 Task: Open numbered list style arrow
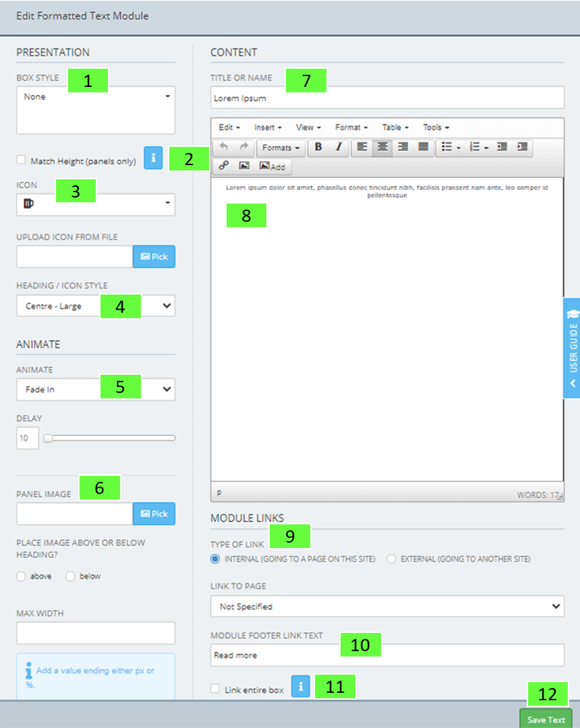[x=486, y=147]
